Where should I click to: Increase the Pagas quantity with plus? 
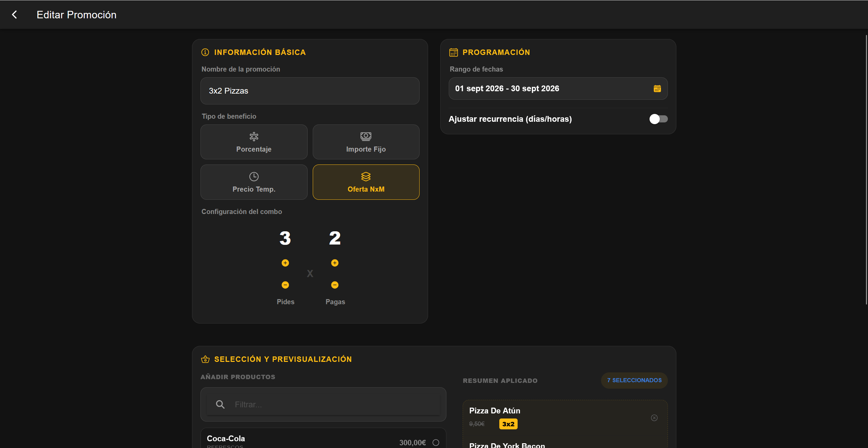335,263
